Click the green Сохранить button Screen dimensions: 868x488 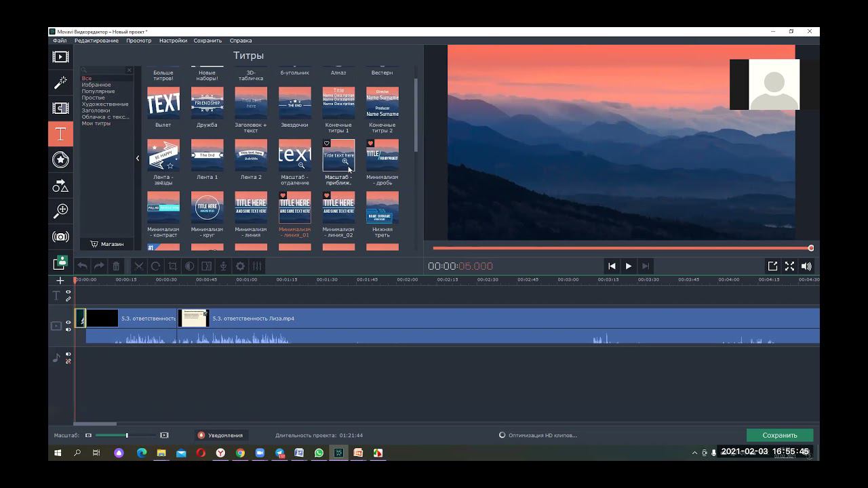pyautogui.click(x=780, y=435)
